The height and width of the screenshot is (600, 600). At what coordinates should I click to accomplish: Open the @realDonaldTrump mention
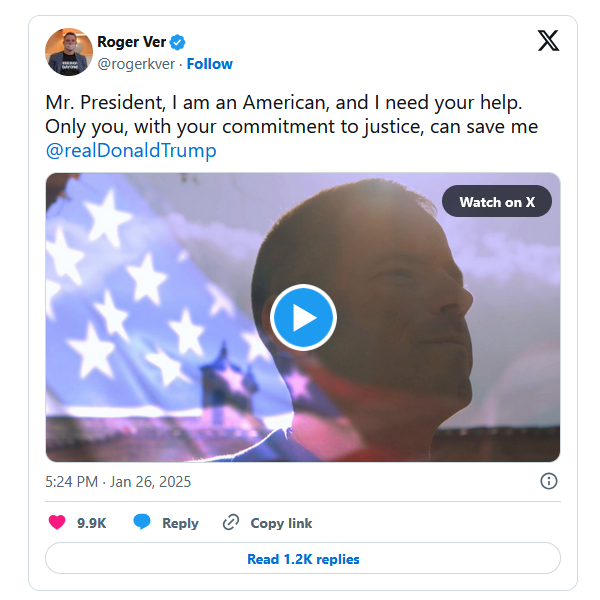point(131,151)
